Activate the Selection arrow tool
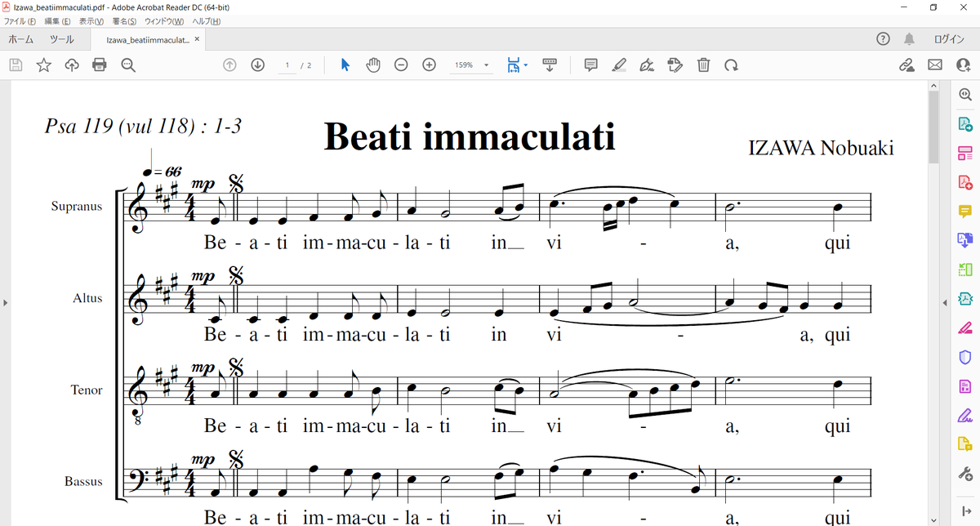The image size is (980, 526). click(x=345, y=65)
